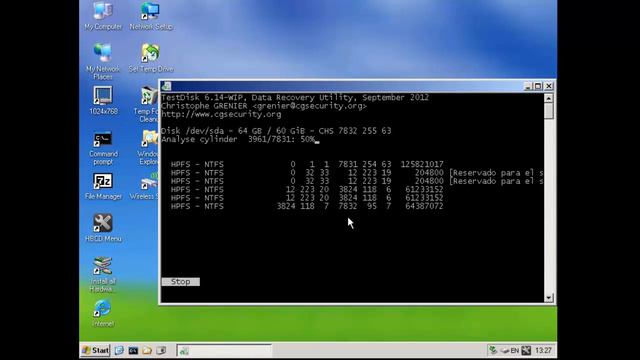Viewport: 640px width, 360px height.
Task: Click the fourth quick launch icon
Action: click(161, 350)
